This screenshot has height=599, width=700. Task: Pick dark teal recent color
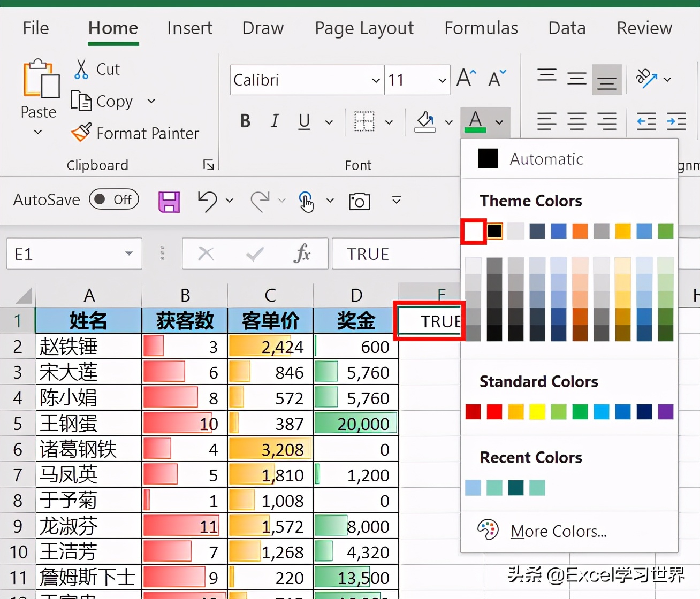point(516,488)
